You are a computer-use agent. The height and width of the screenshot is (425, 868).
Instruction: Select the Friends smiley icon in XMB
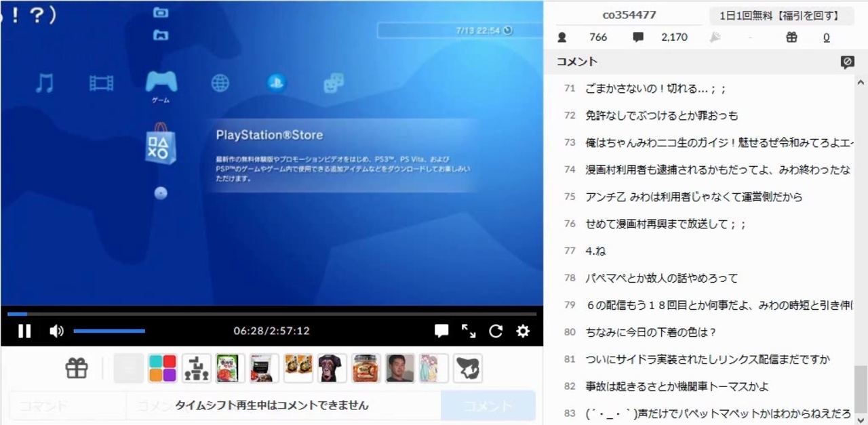coord(334,83)
